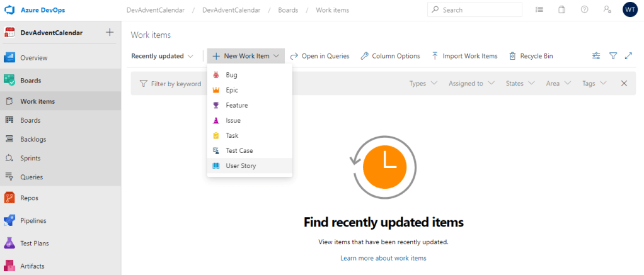The image size is (644, 275).
Task: Add new item with the plus icon next to project name
Action: point(110,33)
